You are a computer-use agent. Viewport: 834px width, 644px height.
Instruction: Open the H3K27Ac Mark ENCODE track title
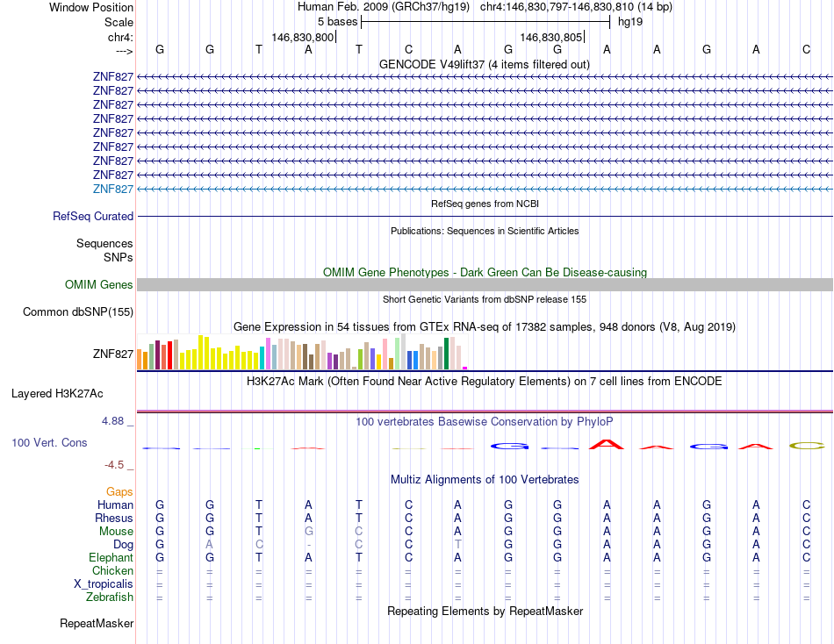[485, 382]
